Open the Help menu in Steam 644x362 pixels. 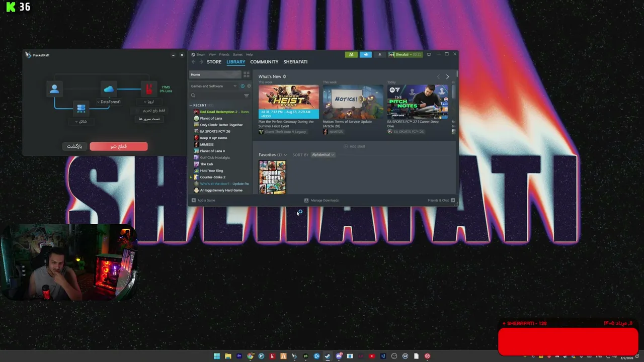point(250,54)
